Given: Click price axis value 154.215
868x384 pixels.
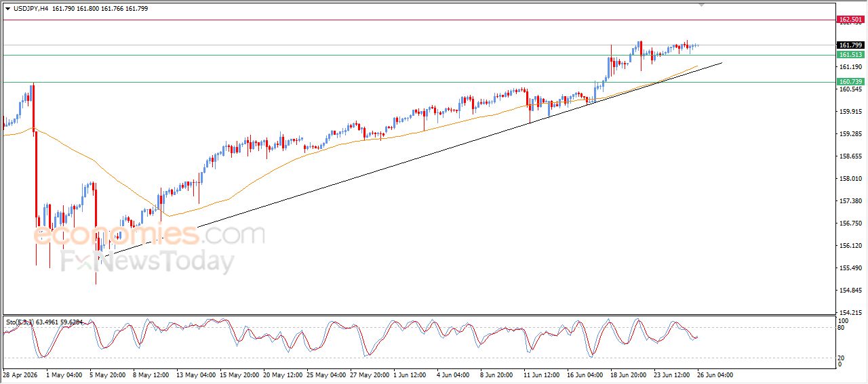Looking at the screenshot, I should click(x=850, y=313).
